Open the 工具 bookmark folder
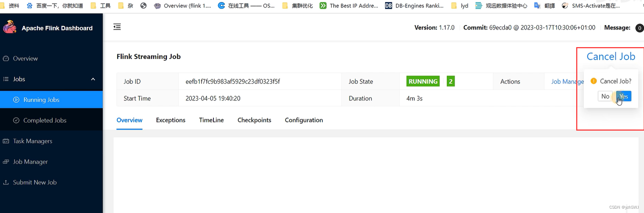 pos(101,5)
